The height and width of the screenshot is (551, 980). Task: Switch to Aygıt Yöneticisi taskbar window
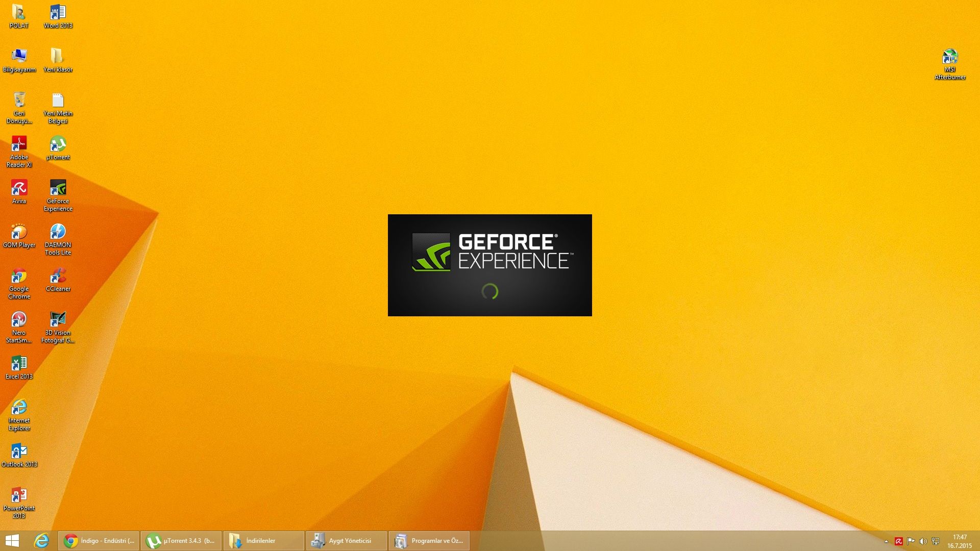point(346,541)
